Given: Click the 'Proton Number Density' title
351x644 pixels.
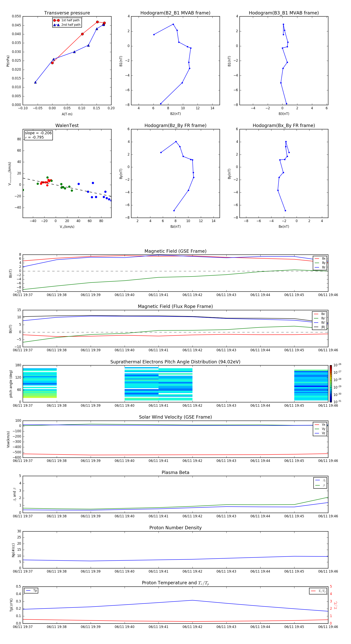Looking at the screenshot, I should (175, 528).
